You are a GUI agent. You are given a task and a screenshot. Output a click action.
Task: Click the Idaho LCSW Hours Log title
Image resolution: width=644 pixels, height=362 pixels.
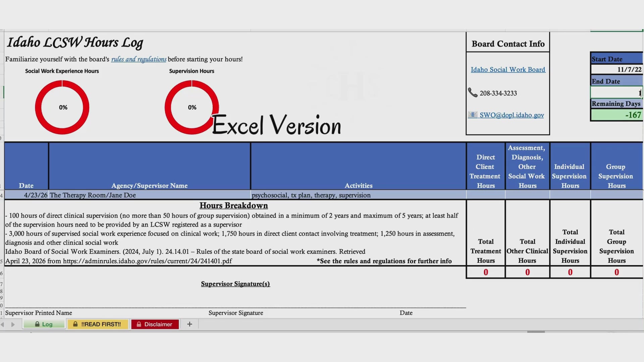tap(75, 43)
